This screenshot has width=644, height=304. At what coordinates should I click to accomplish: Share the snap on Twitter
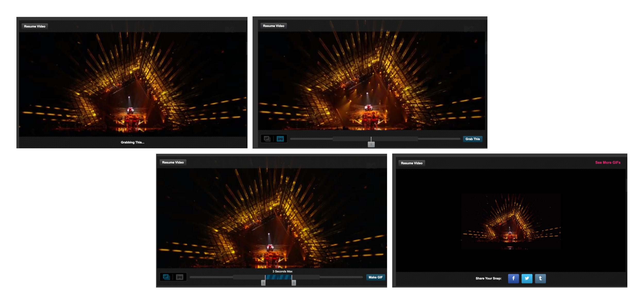[527, 278]
